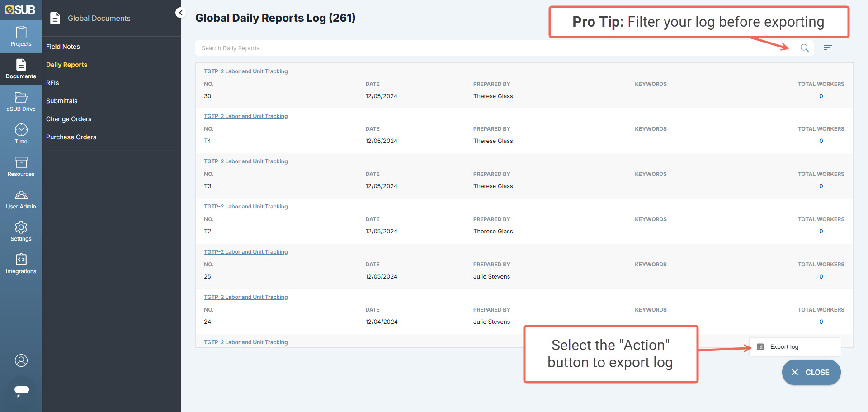Open RFIs in document menu
868x412 pixels.
click(52, 83)
